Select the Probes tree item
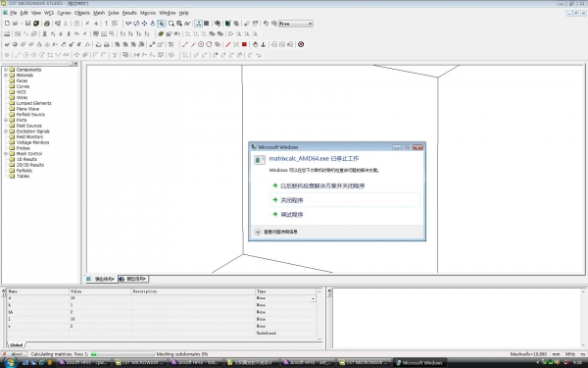The height and width of the screenshot is (368, 588). 23,148
